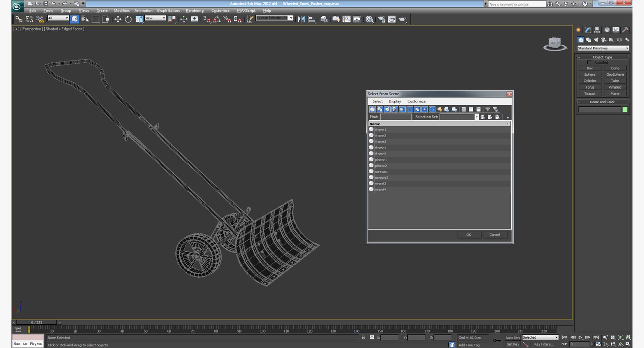Open the View reference coordinate dropdown

pyautogui.click(x=155, y=18)
